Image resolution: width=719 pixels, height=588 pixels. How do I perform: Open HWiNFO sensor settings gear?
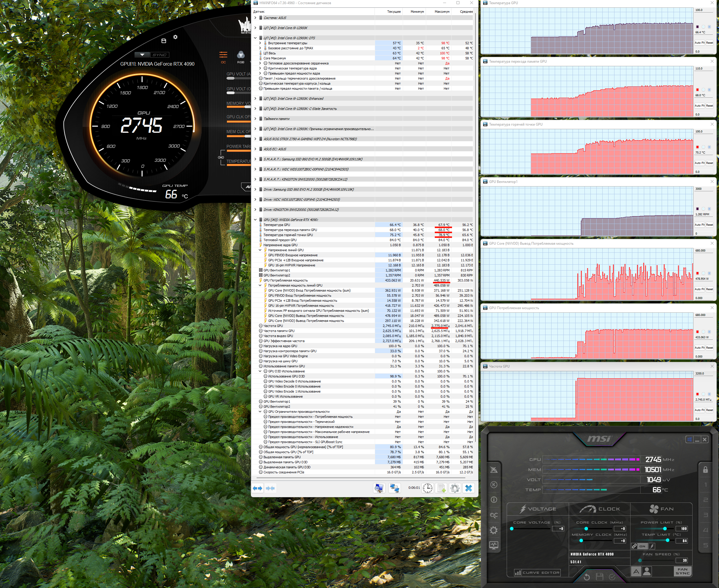455,488
